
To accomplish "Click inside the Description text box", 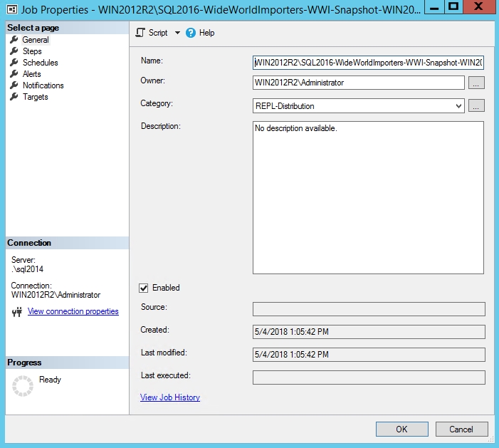I will click(368, 197).
